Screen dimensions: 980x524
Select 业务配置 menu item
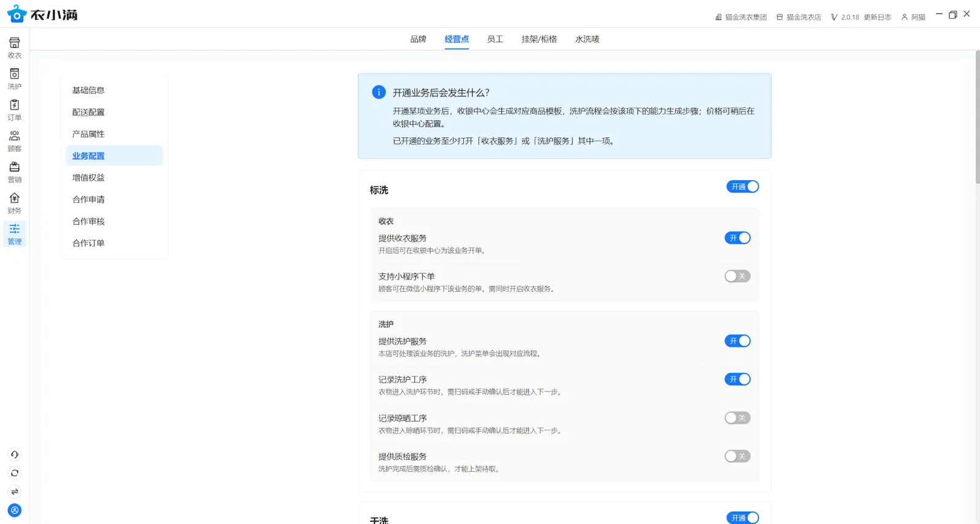tap(114, 156)
